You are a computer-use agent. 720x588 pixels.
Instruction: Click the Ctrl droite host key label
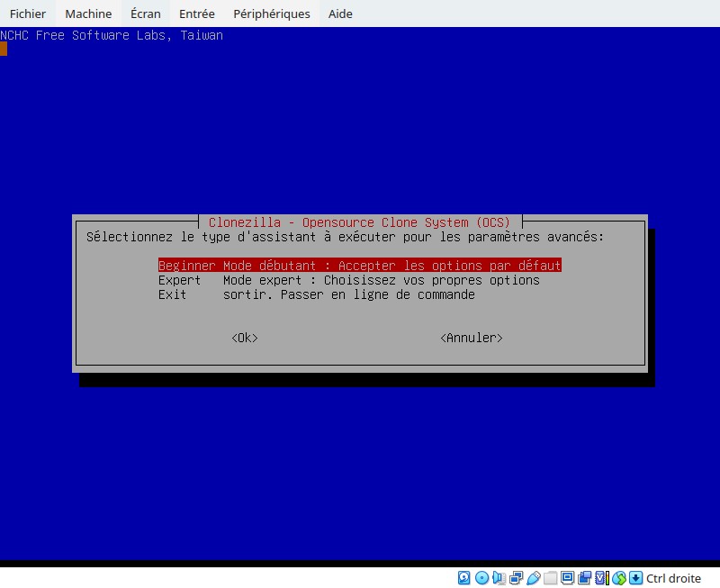pyautogui.click(x=673, y=578)
